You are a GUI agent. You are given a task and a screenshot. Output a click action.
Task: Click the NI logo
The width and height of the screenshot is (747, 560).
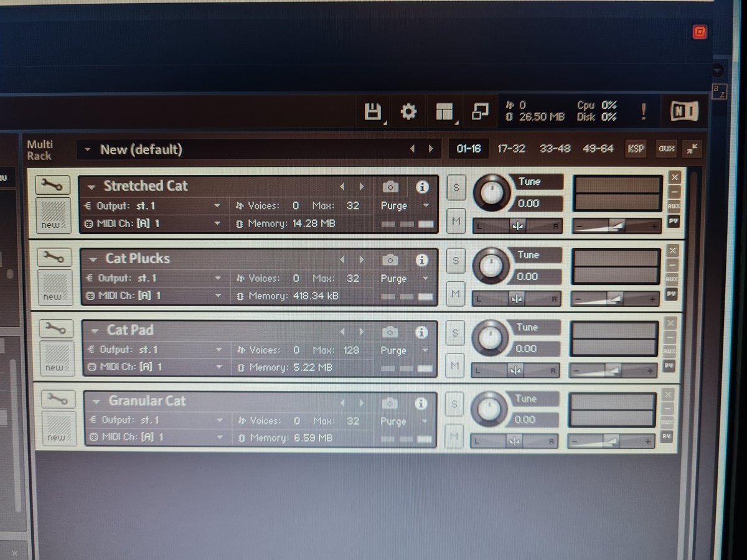click(x=685, y=111)
